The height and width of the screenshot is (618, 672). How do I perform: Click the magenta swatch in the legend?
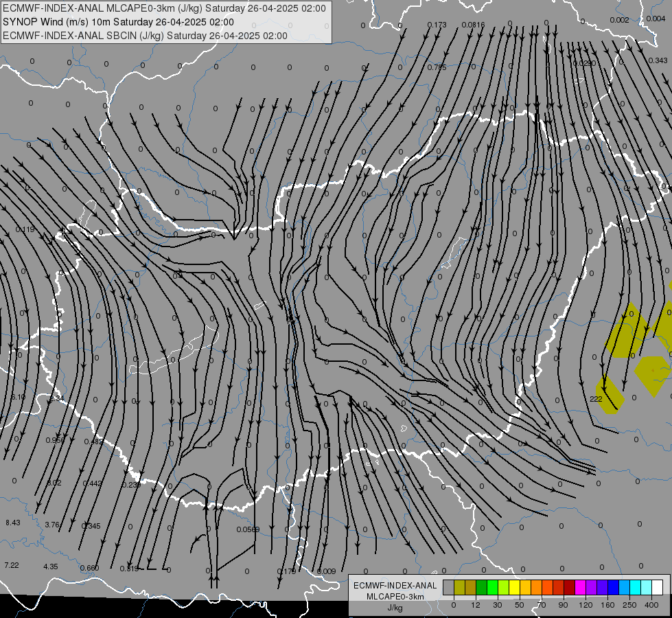pyautogui.click(x=581, y=587)
